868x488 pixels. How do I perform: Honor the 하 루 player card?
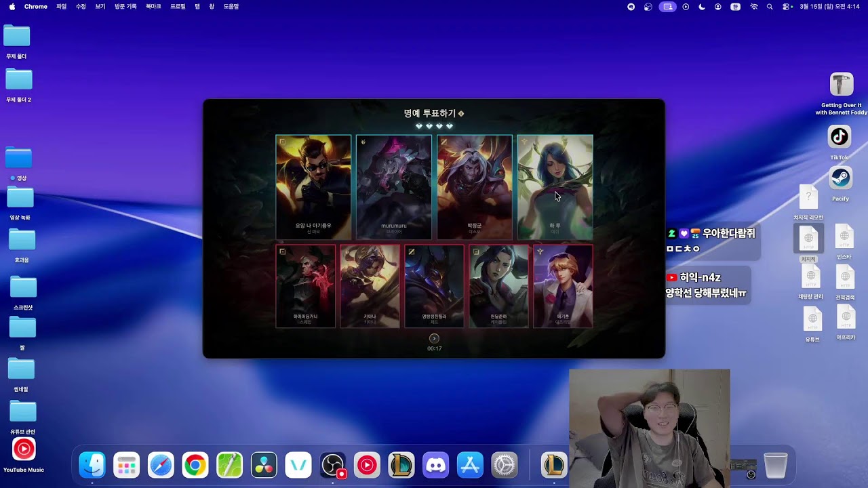click(x=555, y=187)
